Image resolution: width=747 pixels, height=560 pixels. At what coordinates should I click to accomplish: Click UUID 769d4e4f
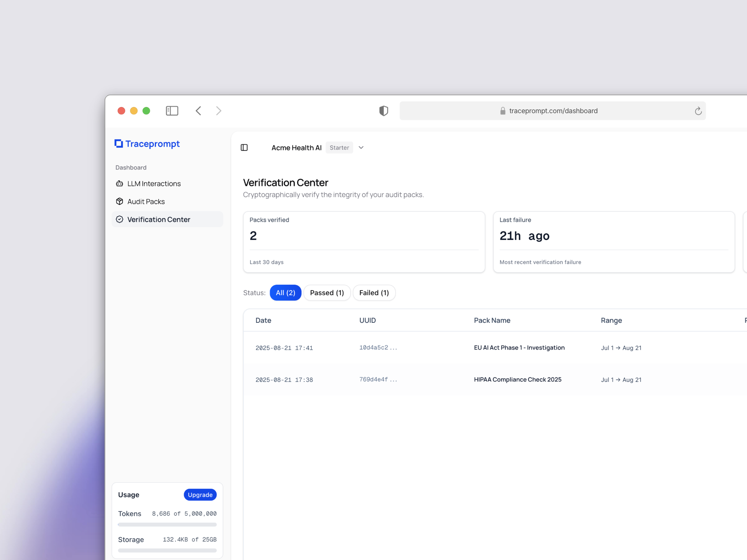tap(378, 380)
